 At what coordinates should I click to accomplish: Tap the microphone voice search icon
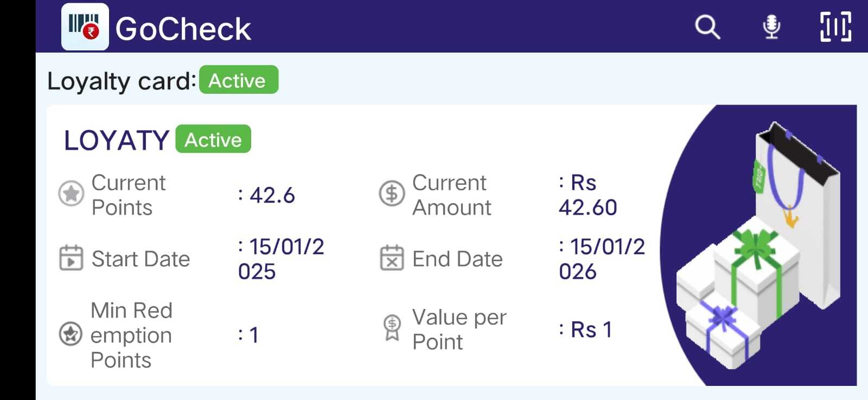[x=771, y=27]
